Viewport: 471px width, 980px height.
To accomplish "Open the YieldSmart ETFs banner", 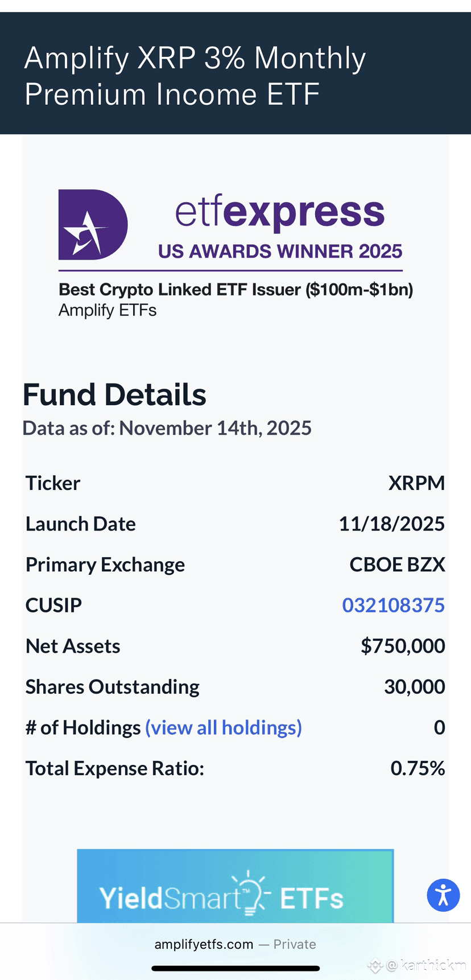I will click(235, 886).
